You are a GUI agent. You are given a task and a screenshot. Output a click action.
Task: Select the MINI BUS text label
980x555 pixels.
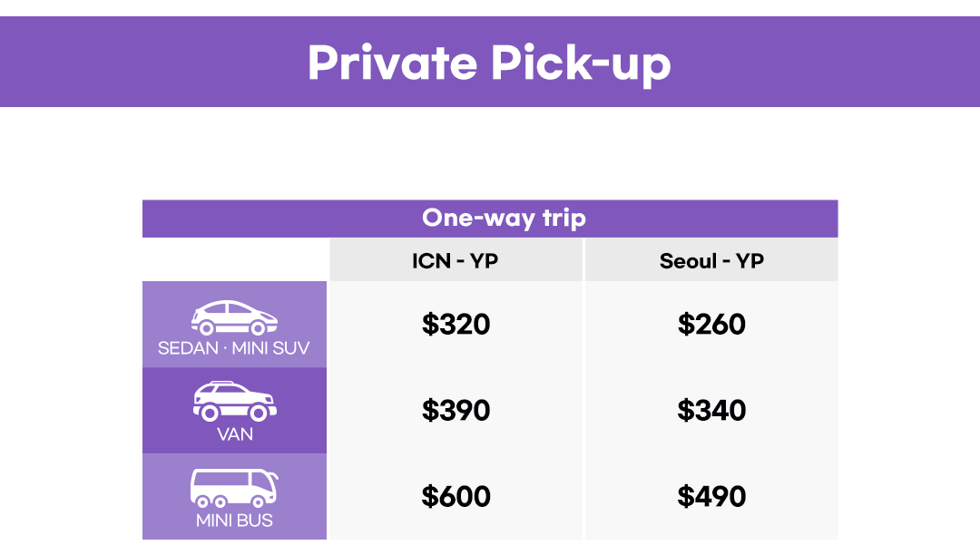click(x=234, y=521)
